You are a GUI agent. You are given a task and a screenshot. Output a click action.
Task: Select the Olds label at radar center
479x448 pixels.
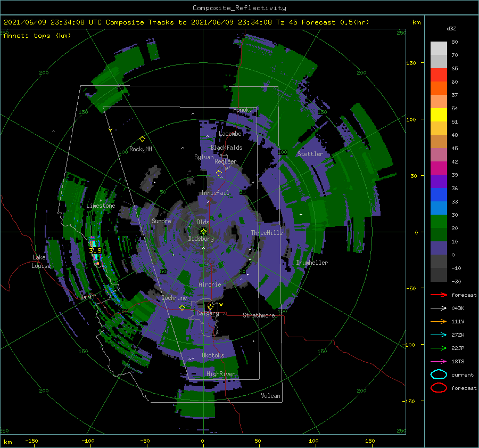tap(203, 222)
